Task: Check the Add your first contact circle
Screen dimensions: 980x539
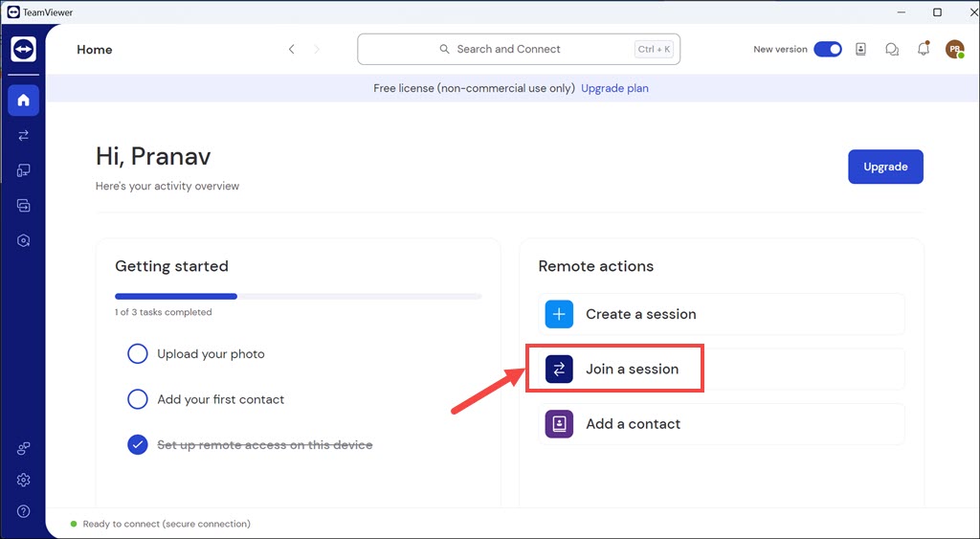Action: [x=138, y=399]
